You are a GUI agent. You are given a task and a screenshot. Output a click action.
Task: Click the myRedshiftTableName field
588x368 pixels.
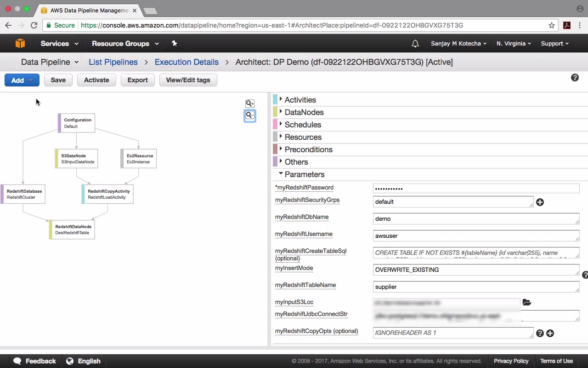coord(476,287)
